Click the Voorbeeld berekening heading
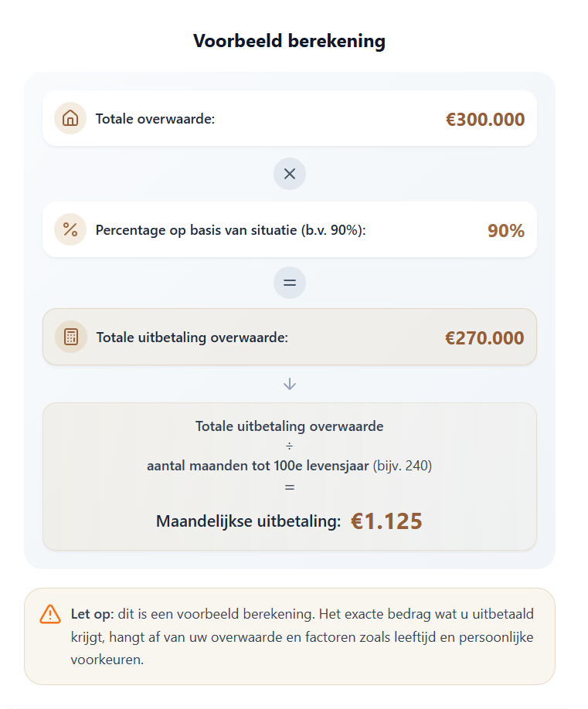This screenshot has height=709, width=588. coord(289,41)
